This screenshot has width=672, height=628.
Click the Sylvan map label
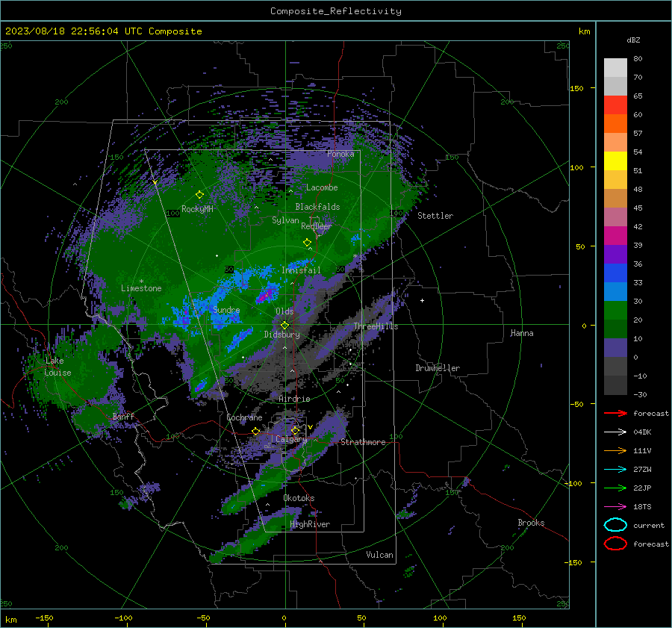[x=285, y=220]
